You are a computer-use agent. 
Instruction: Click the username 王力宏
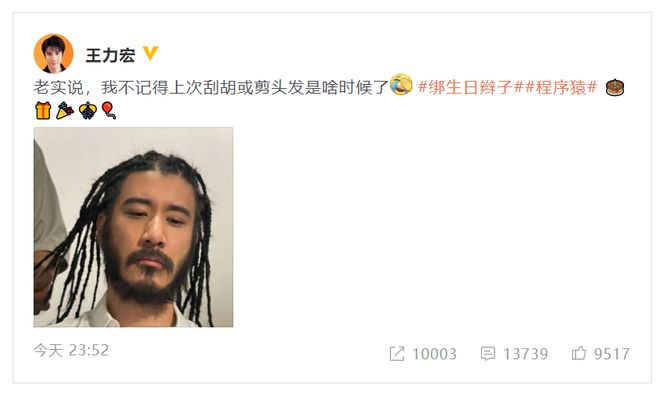point(110,55)
